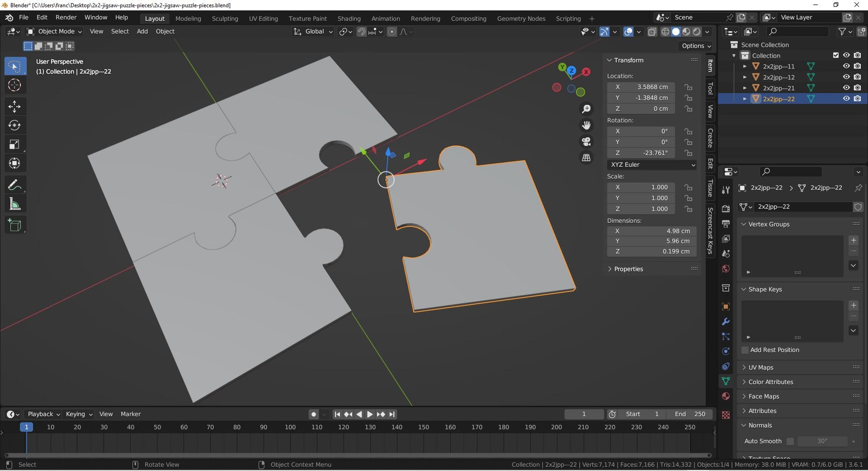The width and height of the screenshot is (868, 471).
Task: Switch to the Sculpting workspace tab
Action: pos(225,19)
